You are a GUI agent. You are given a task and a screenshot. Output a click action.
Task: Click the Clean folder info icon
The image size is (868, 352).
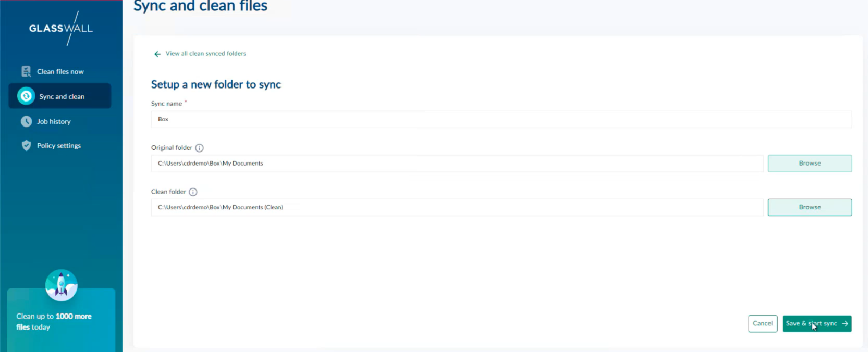(193, 192)
